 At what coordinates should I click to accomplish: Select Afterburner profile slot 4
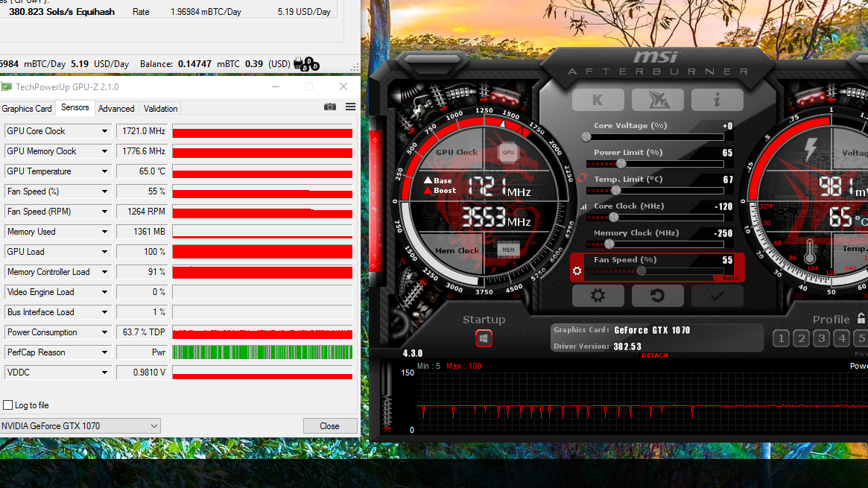842,338
